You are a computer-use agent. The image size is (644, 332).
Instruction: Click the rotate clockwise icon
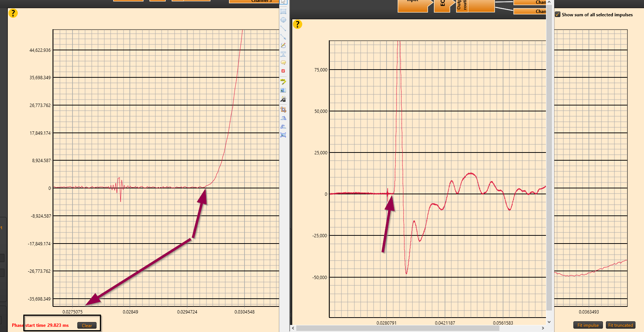(x=283, y=118)
